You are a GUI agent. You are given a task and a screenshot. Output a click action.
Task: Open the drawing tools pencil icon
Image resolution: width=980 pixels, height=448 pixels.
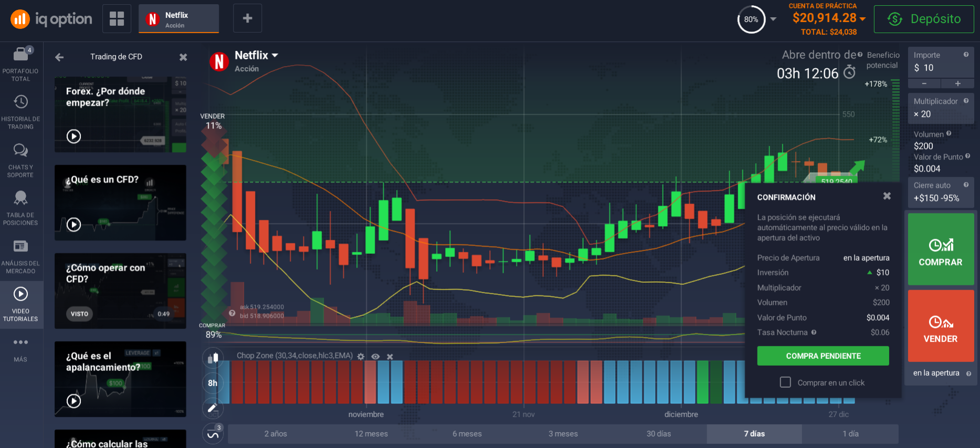(213, 408)
